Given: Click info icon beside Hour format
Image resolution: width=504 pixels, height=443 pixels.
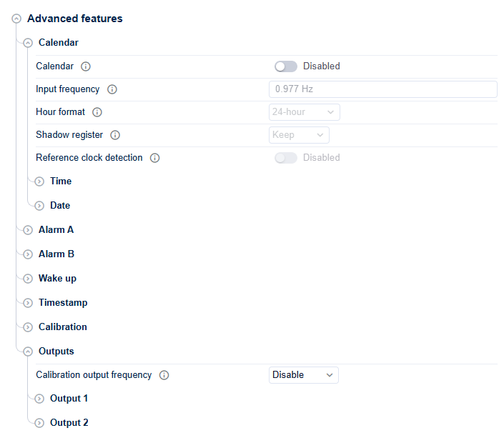Looking at the screenshot, I should tap(97, 112).
